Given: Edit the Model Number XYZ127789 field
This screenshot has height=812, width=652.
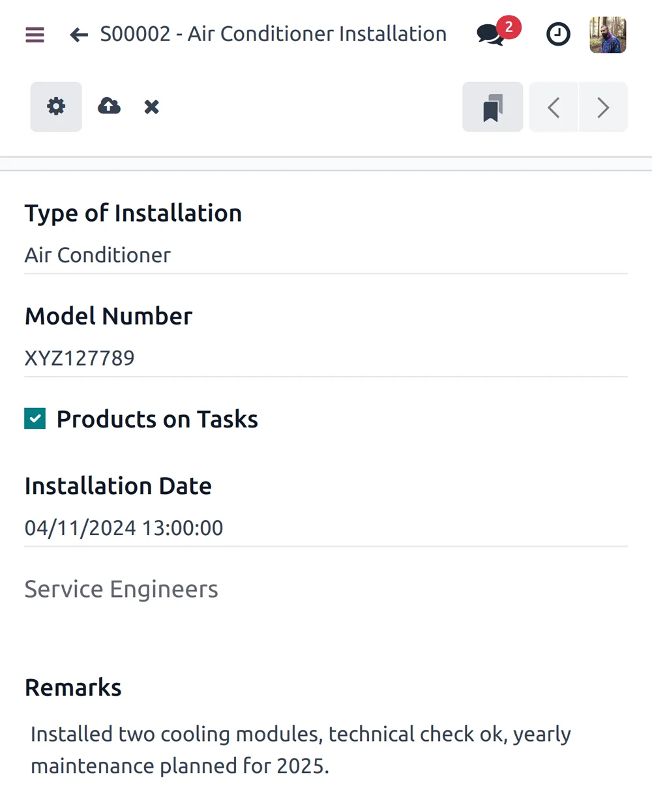Looking at the screenshot, I should tap(325, 358).
